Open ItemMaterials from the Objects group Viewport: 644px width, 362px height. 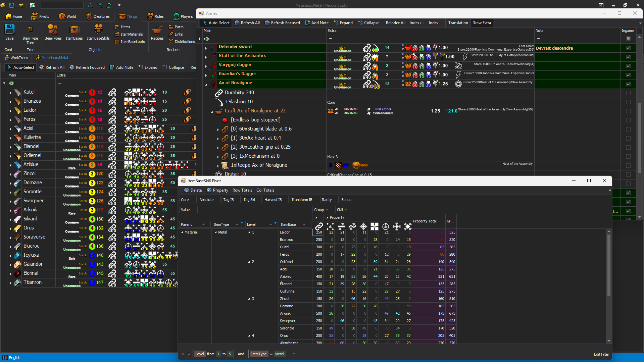point(129,34)
